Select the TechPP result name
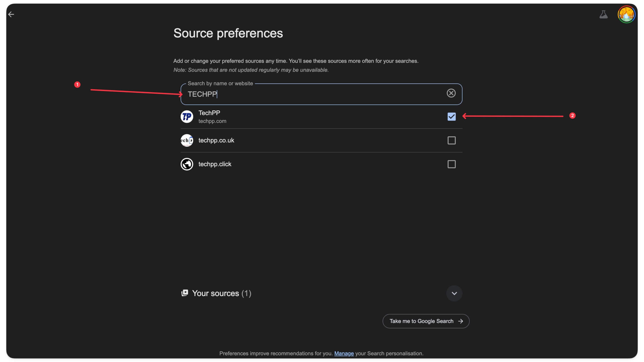The height and width of the screenshot is (362, 644). click(209, 113)
